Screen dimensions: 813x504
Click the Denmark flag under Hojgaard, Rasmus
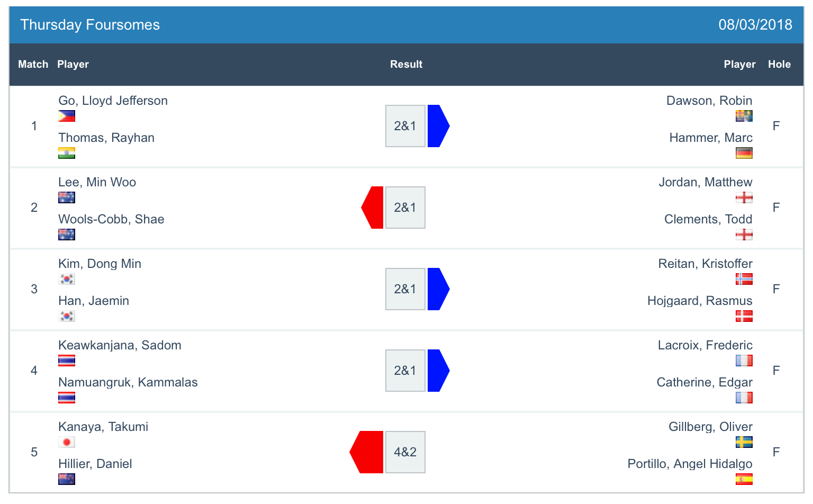click(x=744, y=316)
